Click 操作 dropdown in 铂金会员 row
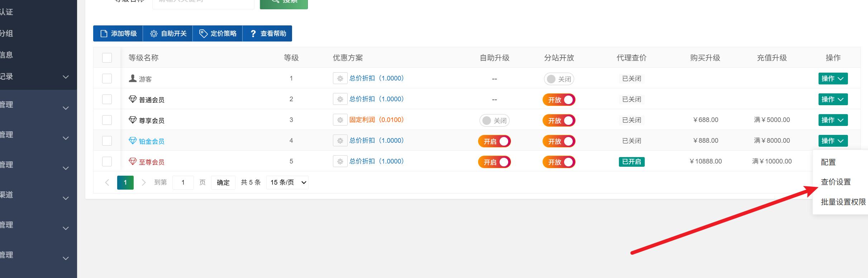Viewport: 868px width, 278px height. coord(833,141)
